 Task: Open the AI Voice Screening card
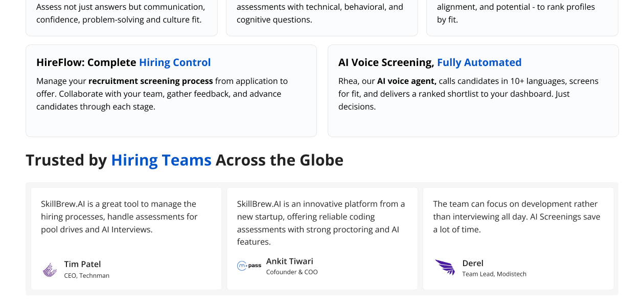click(473, 91)
